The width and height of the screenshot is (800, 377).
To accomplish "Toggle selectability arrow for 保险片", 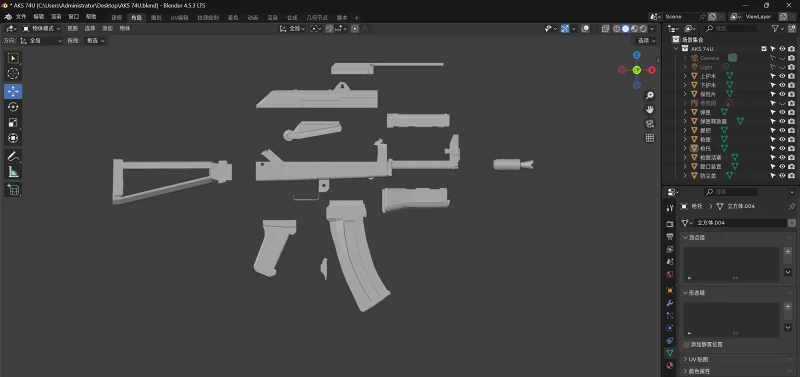I will click(773, 94).
